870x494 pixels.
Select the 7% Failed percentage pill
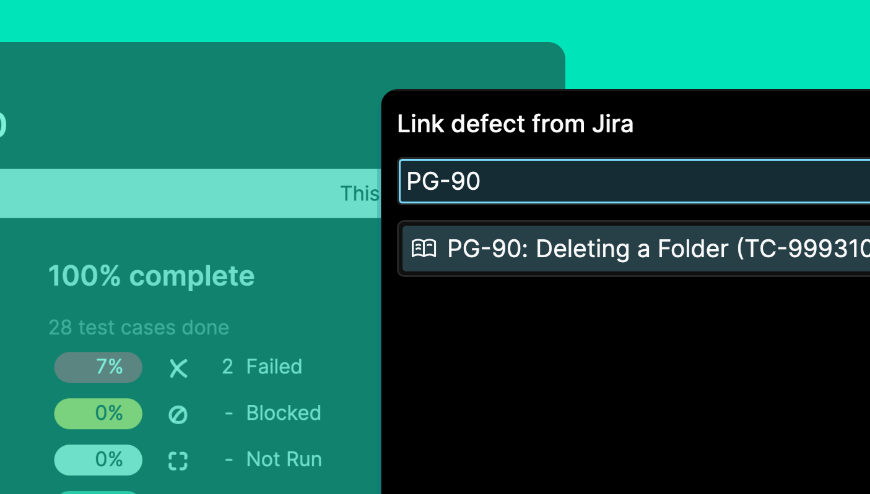click(98, 367)
